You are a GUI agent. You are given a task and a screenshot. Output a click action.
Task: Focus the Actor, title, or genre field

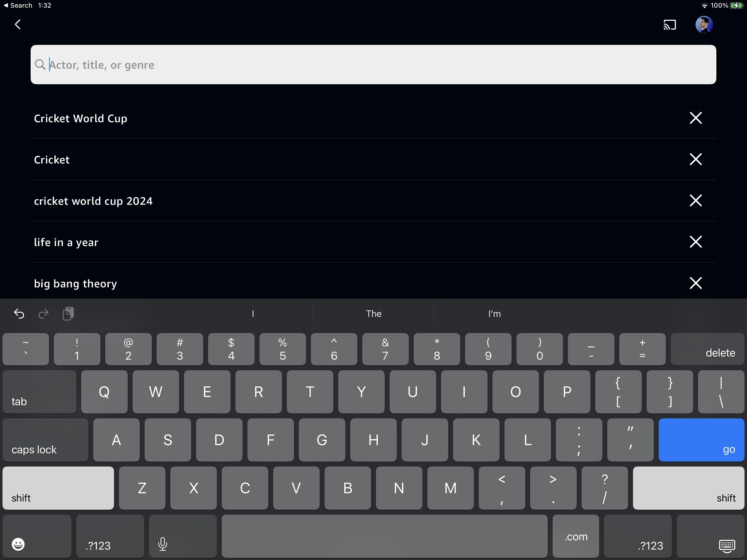point(373,65)
